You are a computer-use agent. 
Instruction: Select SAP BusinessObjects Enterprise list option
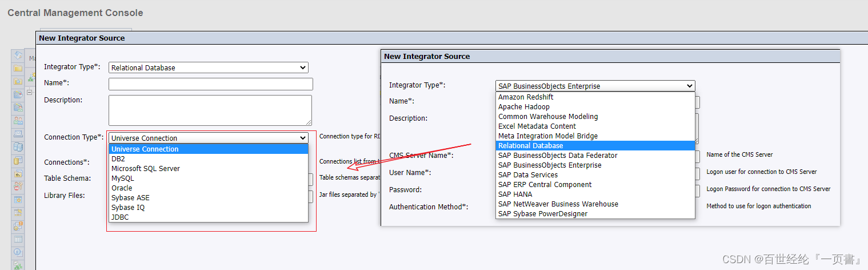point(595,165)
